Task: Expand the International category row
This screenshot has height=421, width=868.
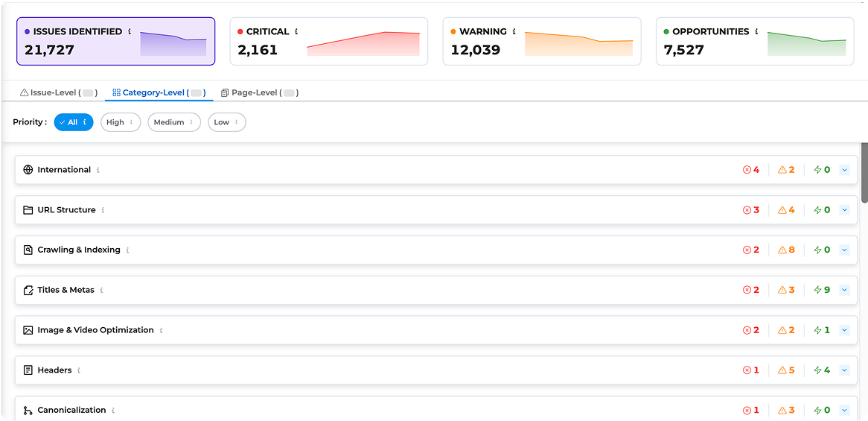Action: (x=844, y=170)
